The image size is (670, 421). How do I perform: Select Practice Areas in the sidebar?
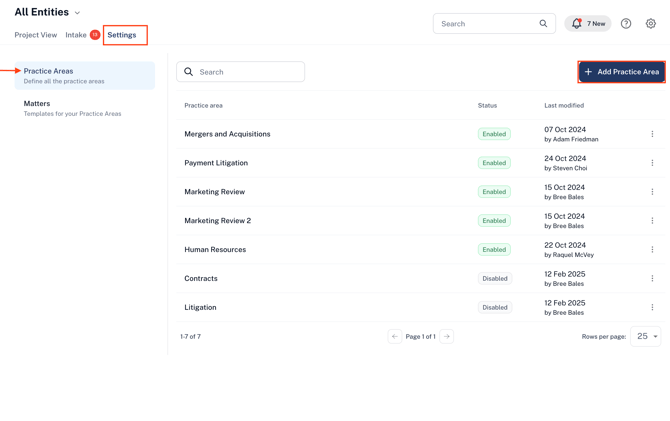tap(85, 75)
